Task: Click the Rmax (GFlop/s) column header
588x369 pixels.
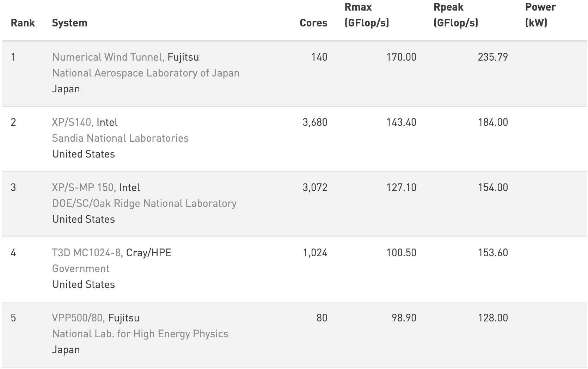Action: coord(367,15)
